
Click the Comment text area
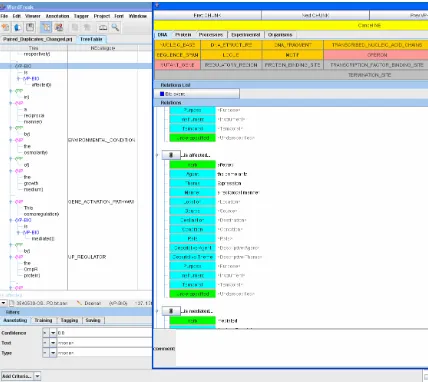coord(302,348)
